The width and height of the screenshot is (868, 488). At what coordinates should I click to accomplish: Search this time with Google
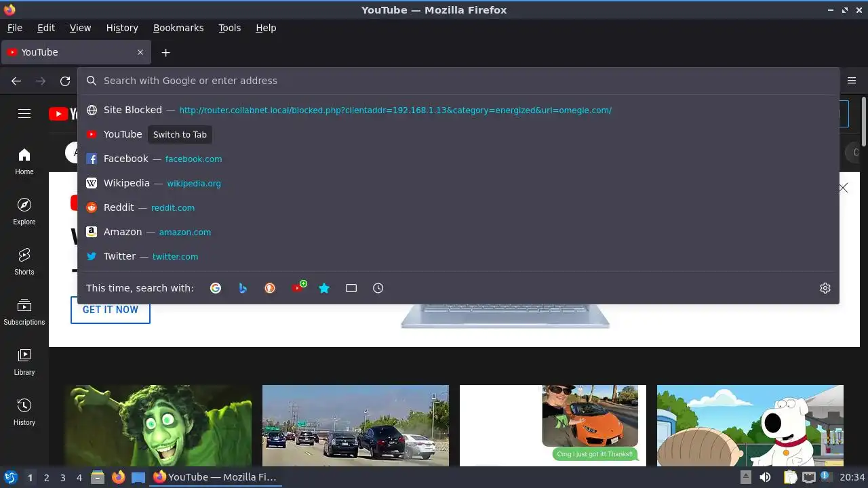(x=216, y=288)
